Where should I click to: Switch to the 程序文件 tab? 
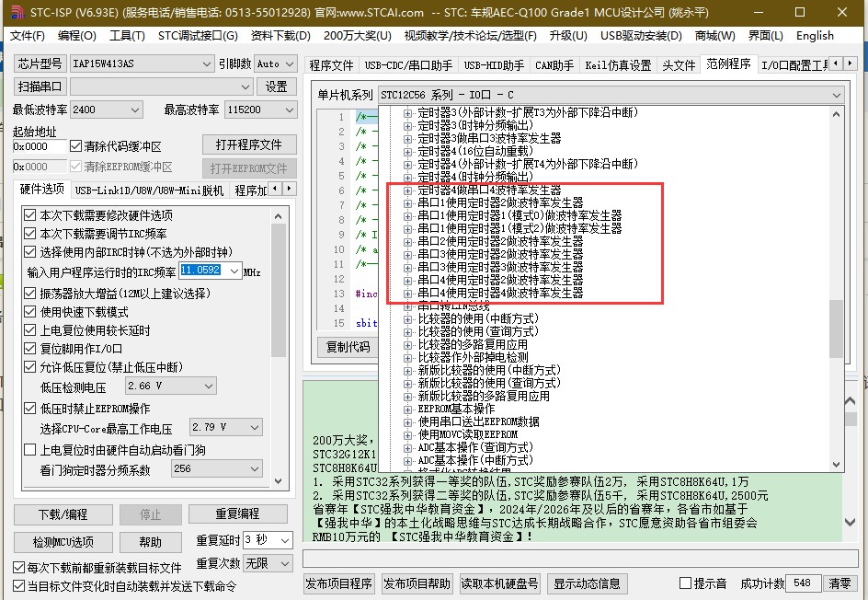331,65
